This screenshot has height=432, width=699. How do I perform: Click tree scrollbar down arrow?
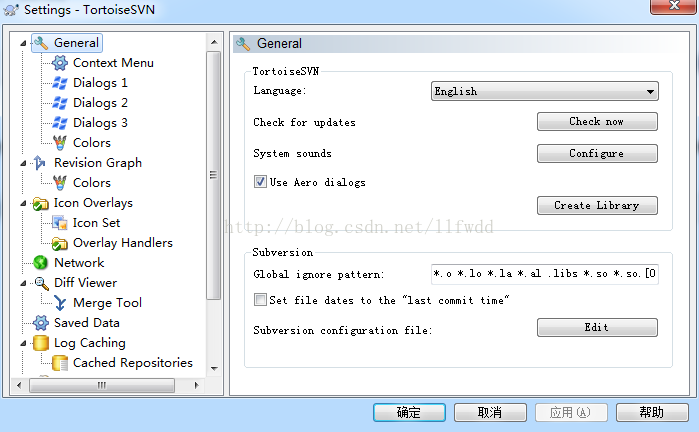pyautogui.click(x=214, y=368)
